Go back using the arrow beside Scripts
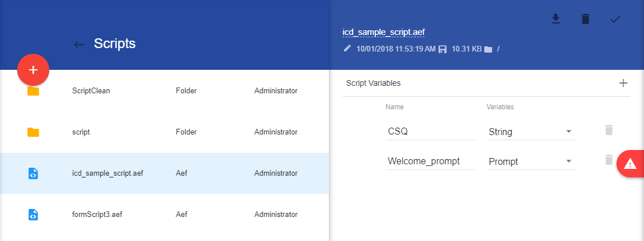 tap(79, 44)
